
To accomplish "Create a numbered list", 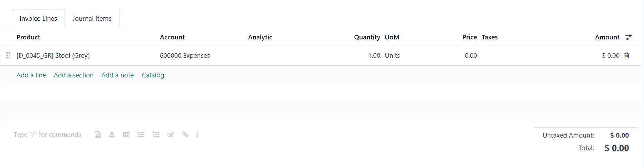I will point(156,134).
